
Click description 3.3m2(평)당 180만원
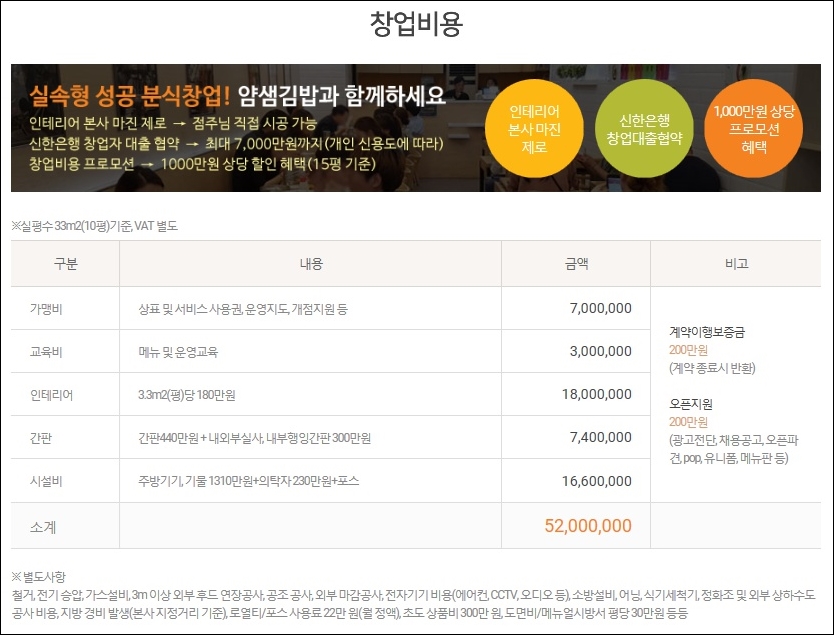coord(187,395)
